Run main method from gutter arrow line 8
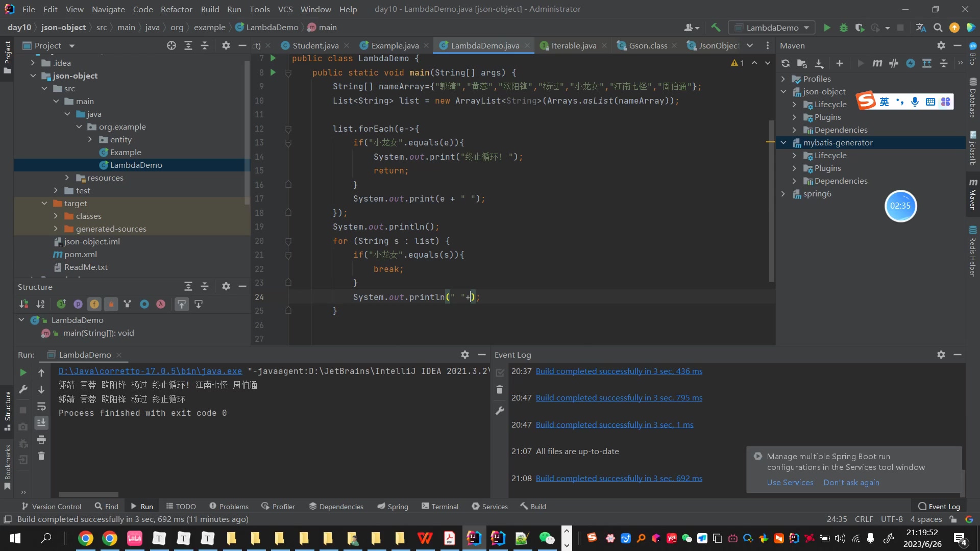 coord(273,72)
